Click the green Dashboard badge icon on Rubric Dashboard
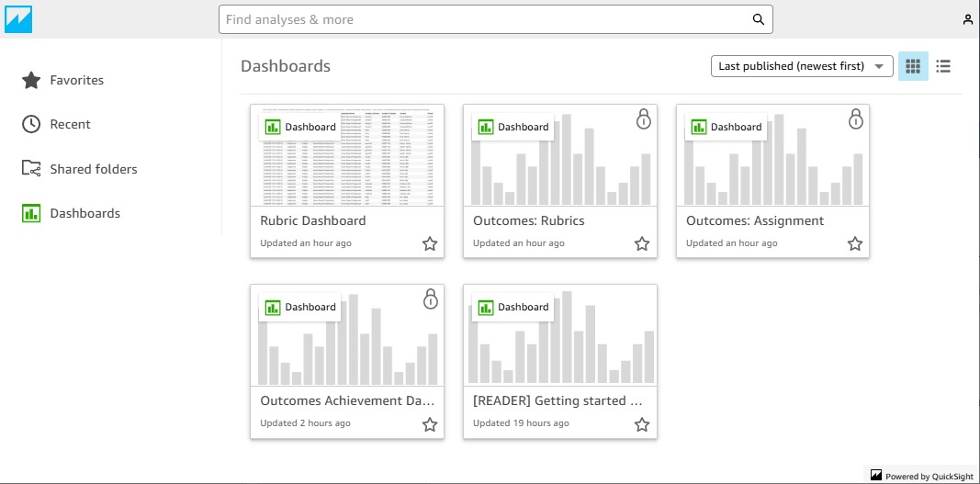Viewport: 980px width, 484px height. tap(273, 128)
